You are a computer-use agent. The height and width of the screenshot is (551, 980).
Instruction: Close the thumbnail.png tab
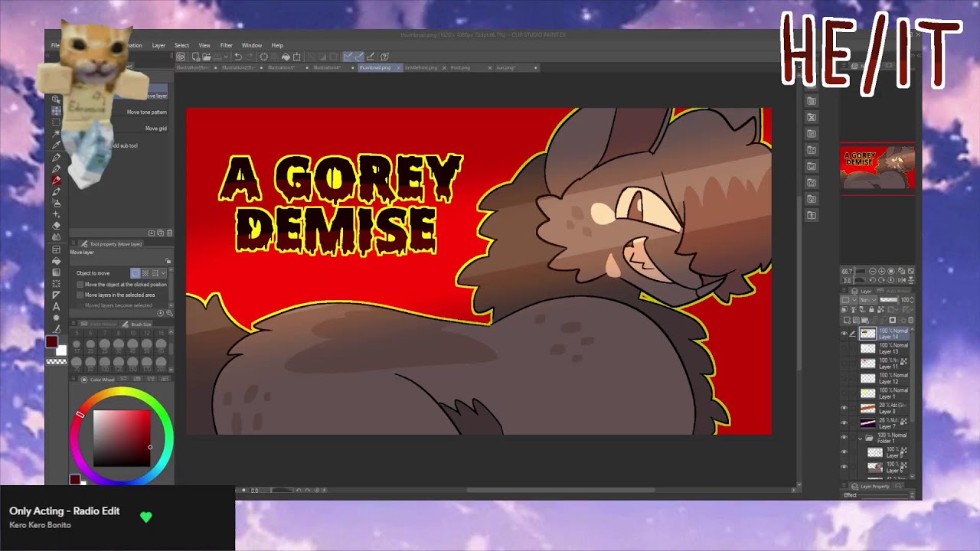point(398,67)
